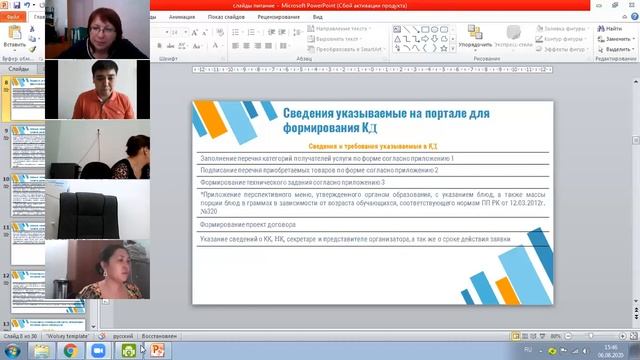
Task: Select slide 9 thumbnail
Action: [28, 148]
